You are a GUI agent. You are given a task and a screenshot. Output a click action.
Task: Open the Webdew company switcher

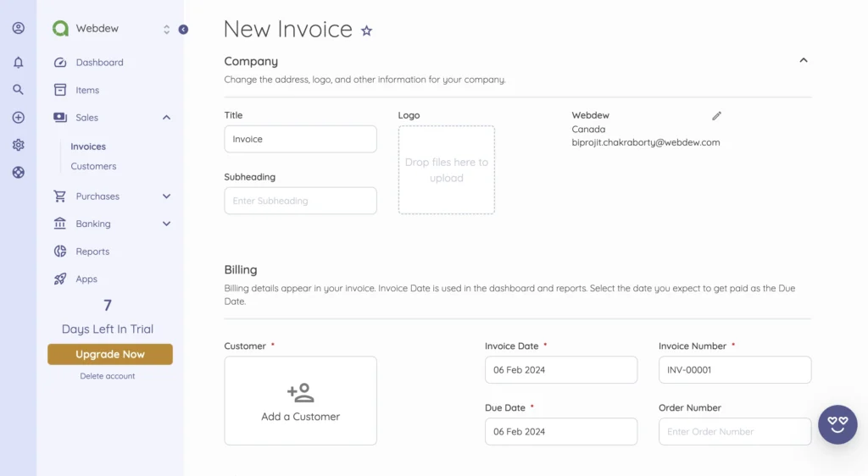(x=166, y=30)
